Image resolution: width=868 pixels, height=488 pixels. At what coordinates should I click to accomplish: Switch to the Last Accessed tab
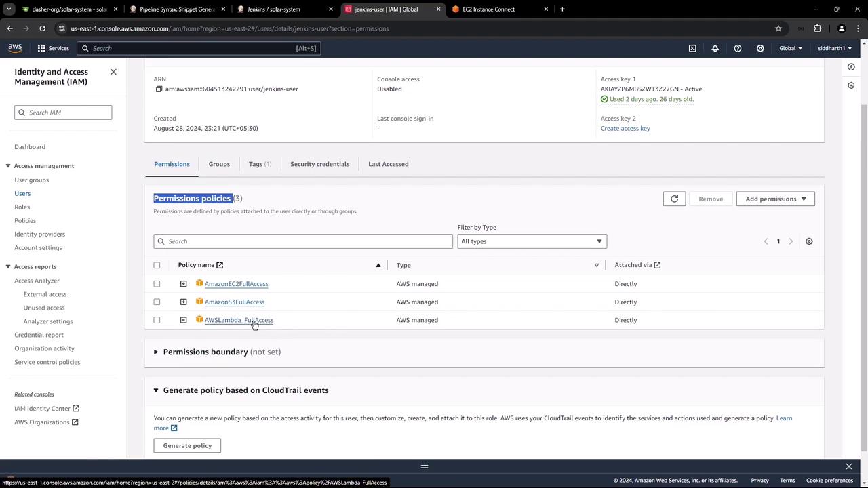pyautogui.click(x=388, y=164)
